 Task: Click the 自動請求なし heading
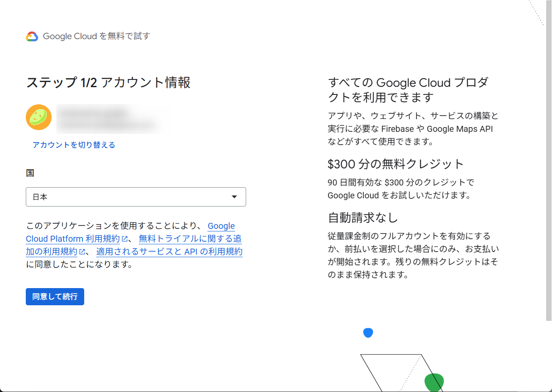click(x=363, y=218)
